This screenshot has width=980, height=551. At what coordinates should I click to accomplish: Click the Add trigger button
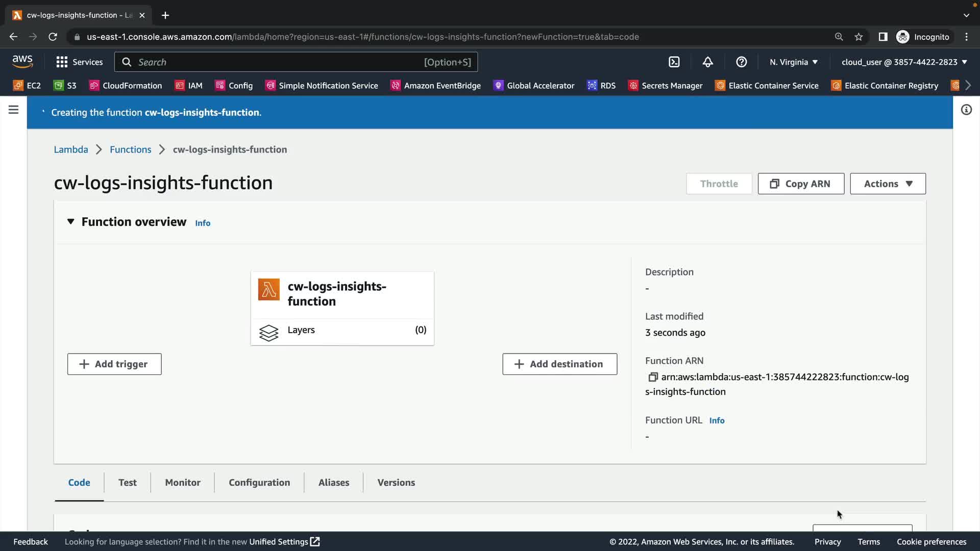pos(114,364)
